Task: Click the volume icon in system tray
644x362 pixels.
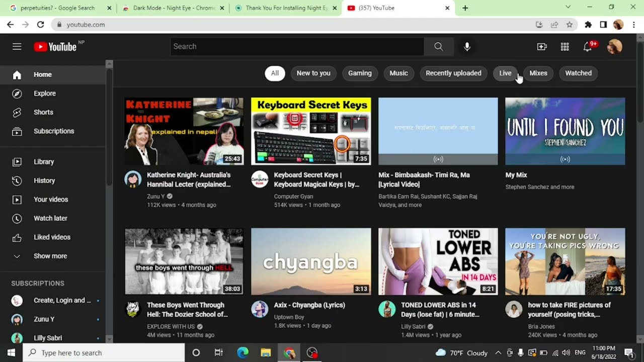Action: tap(566, 352)
